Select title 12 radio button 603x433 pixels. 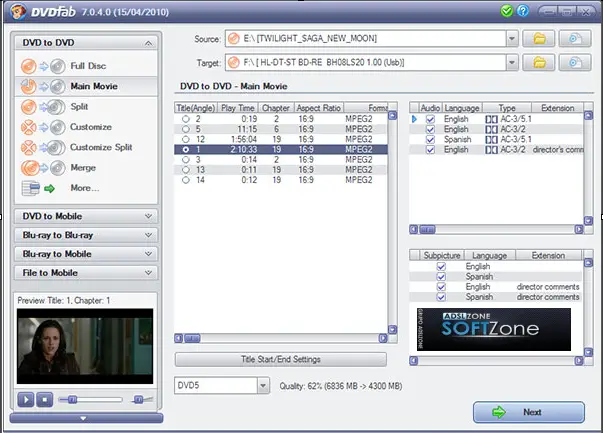(186, 139)
